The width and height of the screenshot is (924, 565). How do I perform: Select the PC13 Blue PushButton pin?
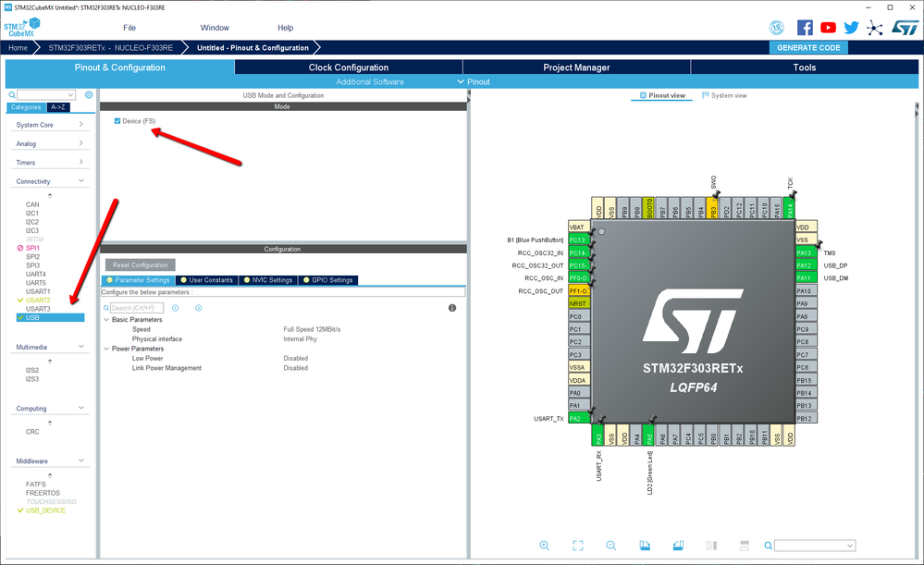coord(579,240)
